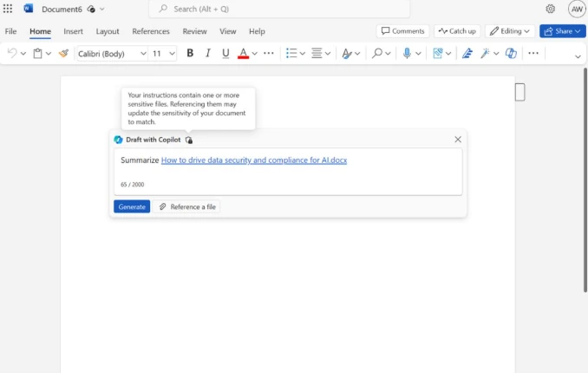Click the Find magnifier icon
The width and height of the screenshot is (588, 373).
377,53
